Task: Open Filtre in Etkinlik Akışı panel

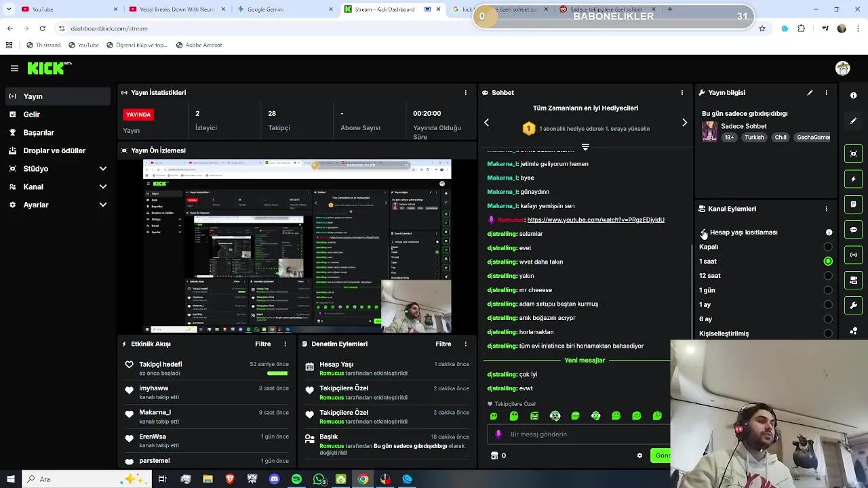Action: point(263,344)
